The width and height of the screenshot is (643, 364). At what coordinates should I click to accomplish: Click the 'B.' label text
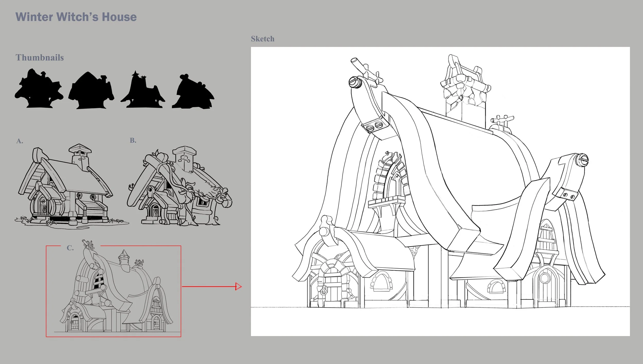click(x=133, y=141)
